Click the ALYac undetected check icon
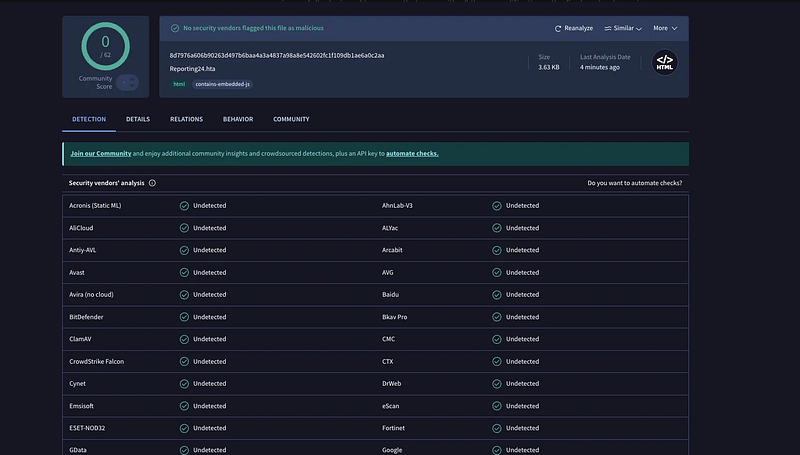The image size is (800, 455). click(496, 228)
